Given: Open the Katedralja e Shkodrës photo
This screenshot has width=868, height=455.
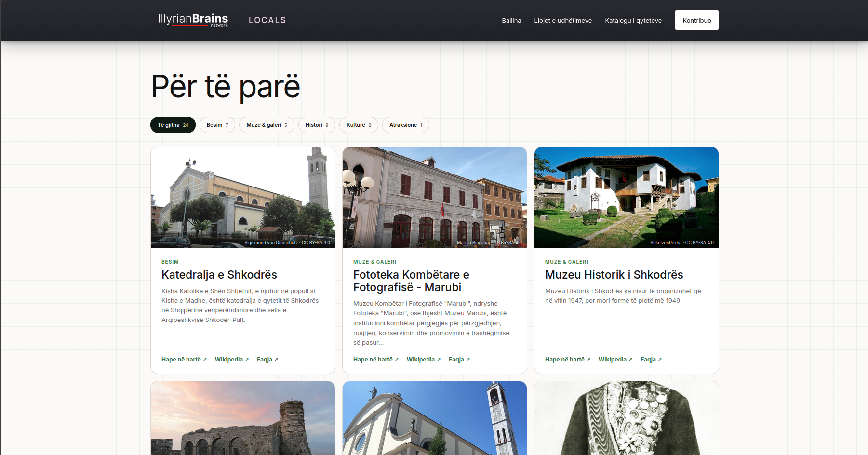Looking at the screenshot, I should pos(243,198).
